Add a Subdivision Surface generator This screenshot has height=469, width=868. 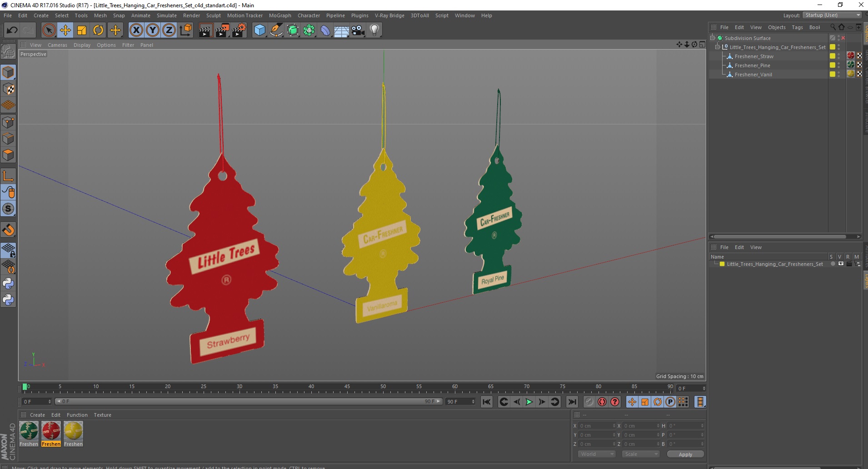click(293, 30)
